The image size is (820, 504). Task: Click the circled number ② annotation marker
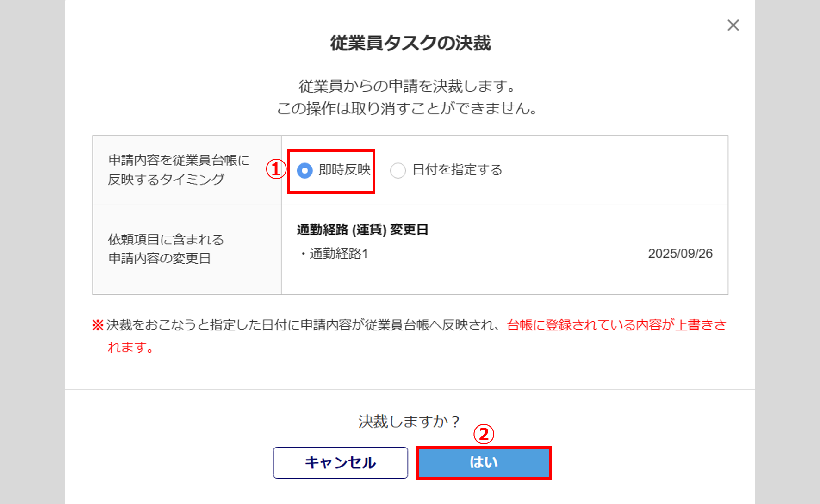tap(484, 434)
